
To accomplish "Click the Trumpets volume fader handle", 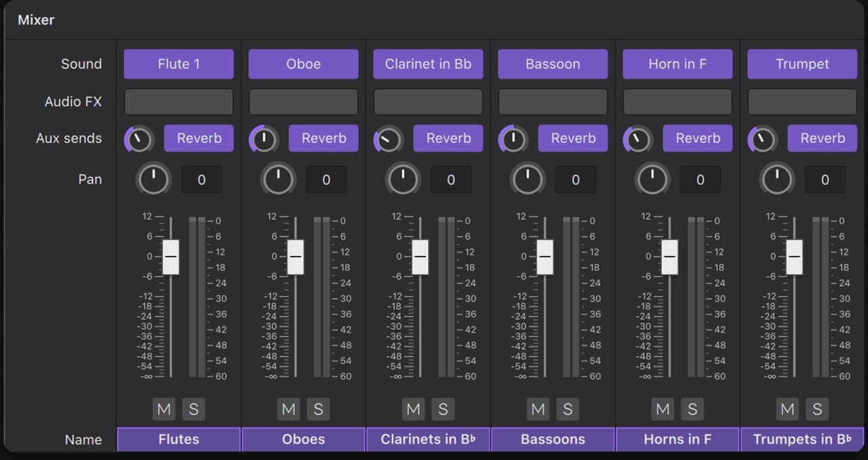I will [x=795, y=257].
